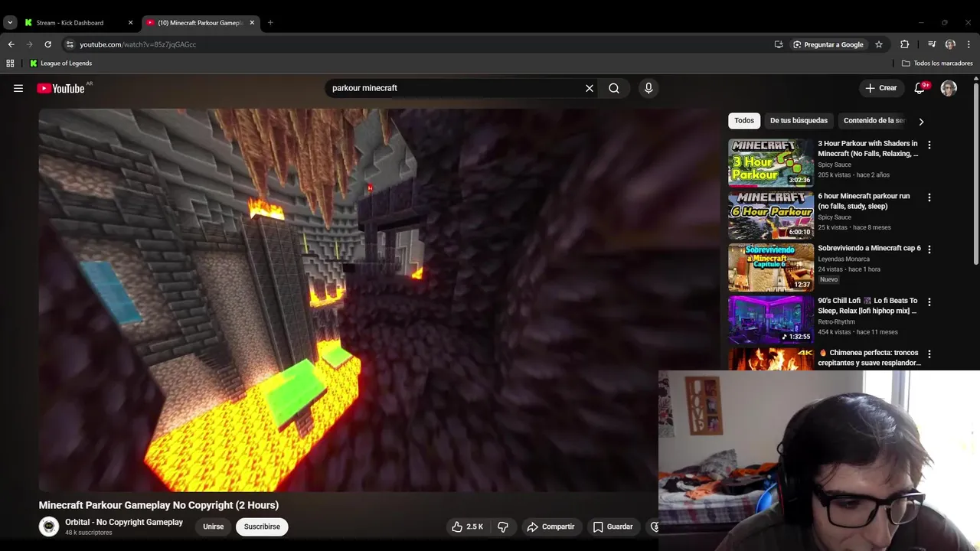The height and width of the screenshot is (551, 980).
Task: Open options for 6 hour Minecraft parkour run
Action: [929, 197]
